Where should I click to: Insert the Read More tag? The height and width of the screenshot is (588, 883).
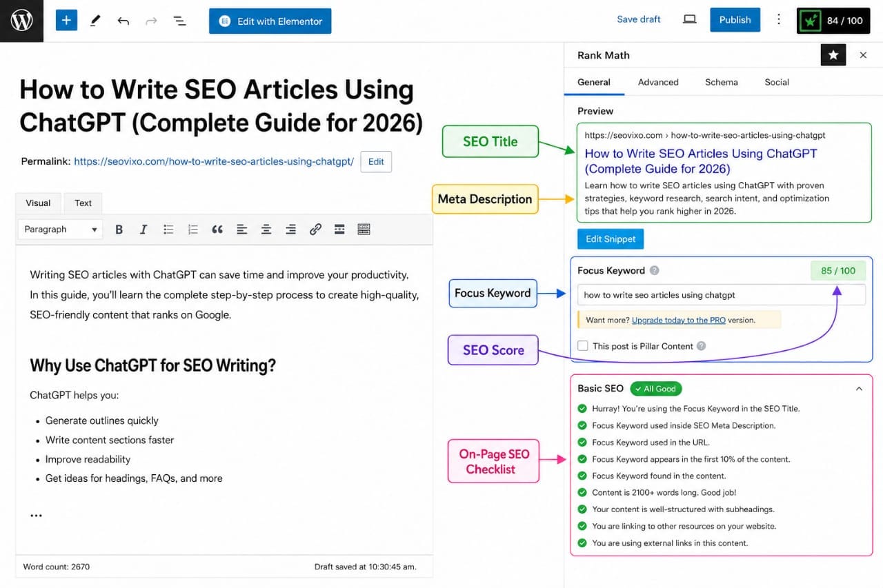pos(339,230)
